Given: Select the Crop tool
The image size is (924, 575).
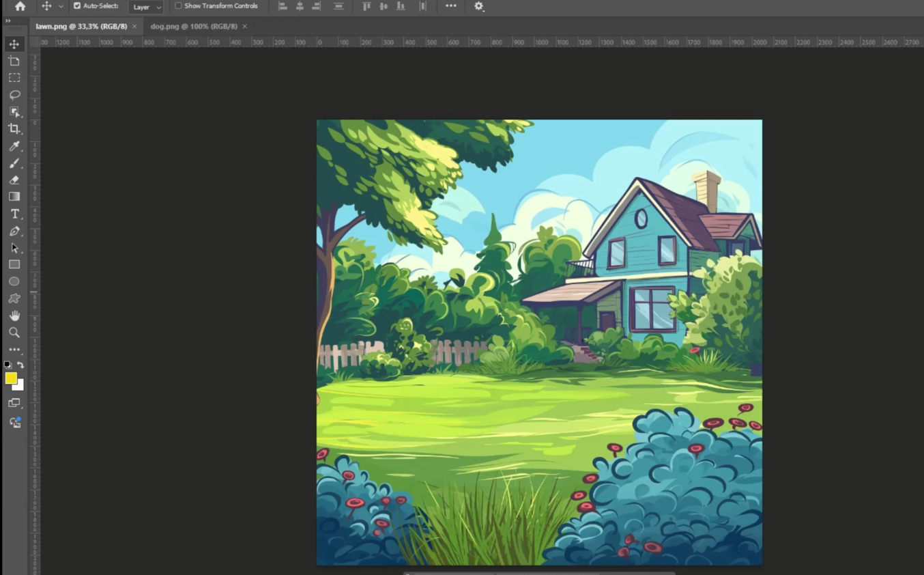Looking at the screenshot, I should pyautogui.click(x=14, y=128).
